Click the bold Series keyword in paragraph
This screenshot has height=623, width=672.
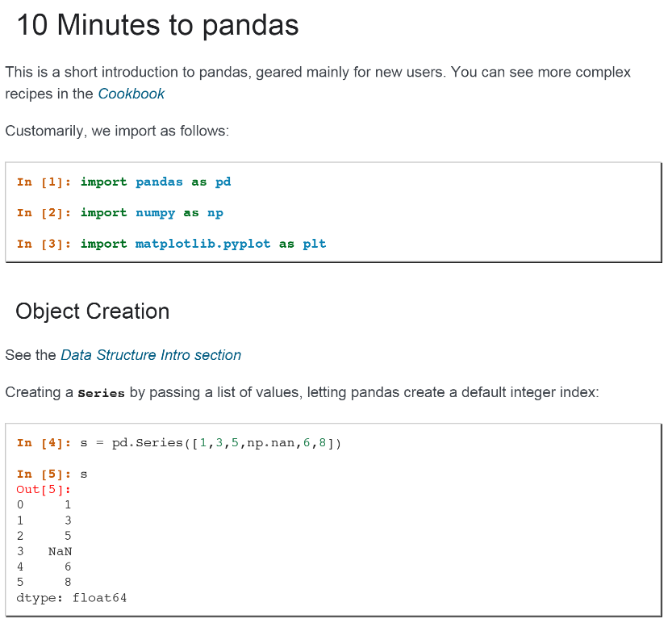pos(101,393)
